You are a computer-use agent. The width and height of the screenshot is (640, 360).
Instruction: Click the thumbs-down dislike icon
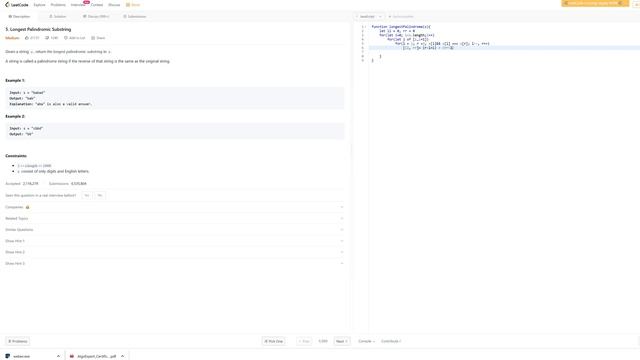coord(47,38)
